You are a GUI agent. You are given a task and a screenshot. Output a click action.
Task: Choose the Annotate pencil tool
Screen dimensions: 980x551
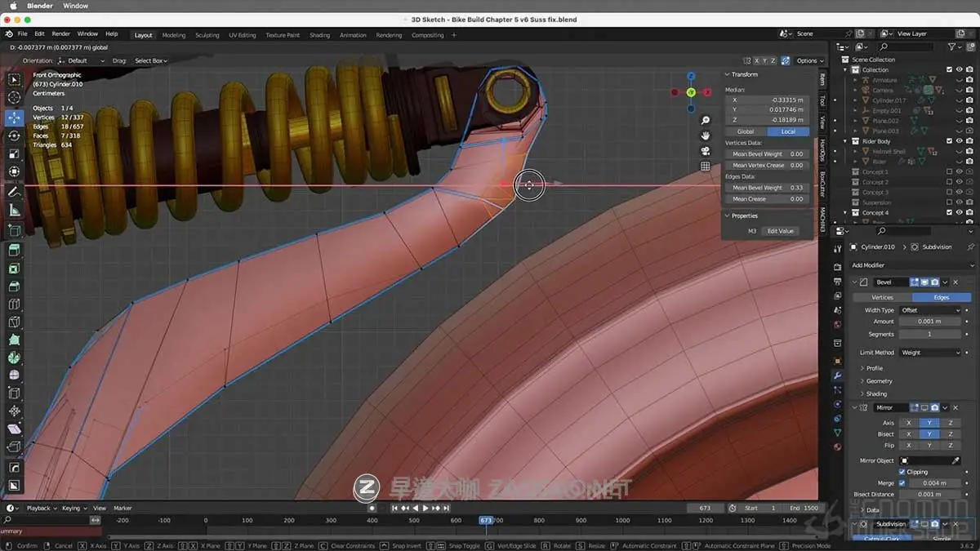14,192
